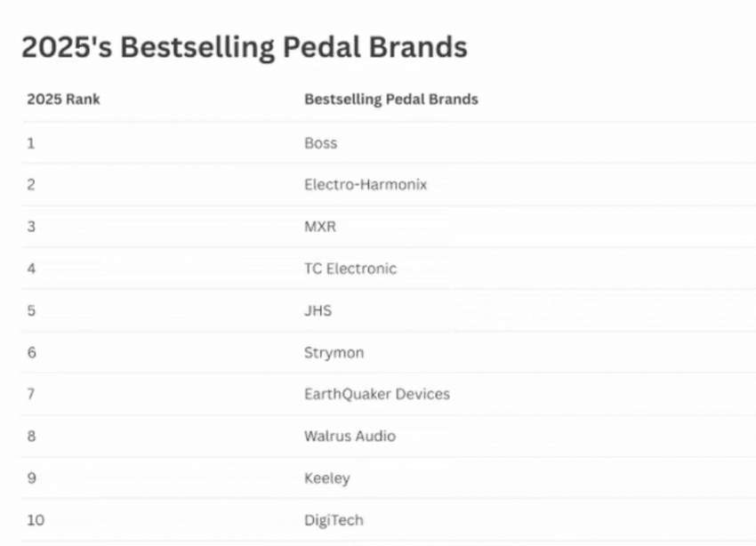Click the "Bestselling Pedal Brands" column header

pos(390,99)
